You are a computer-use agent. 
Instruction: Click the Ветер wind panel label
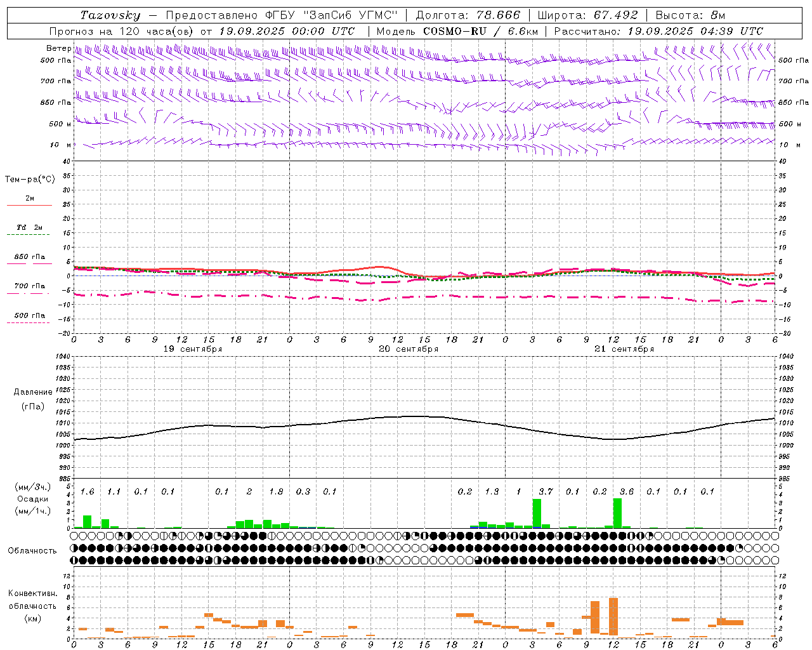(59, 48)
